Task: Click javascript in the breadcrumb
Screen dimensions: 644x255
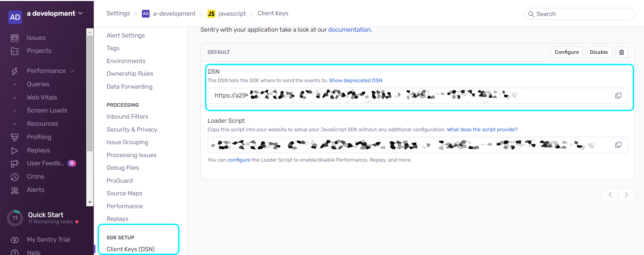Action: click(x=232, y=14)
